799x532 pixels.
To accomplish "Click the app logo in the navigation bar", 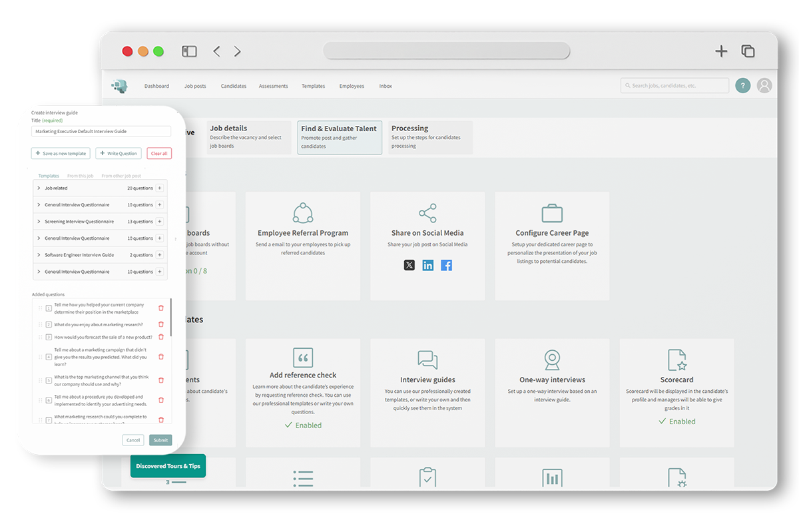I will pyautogui.click(x=119, y=85).
